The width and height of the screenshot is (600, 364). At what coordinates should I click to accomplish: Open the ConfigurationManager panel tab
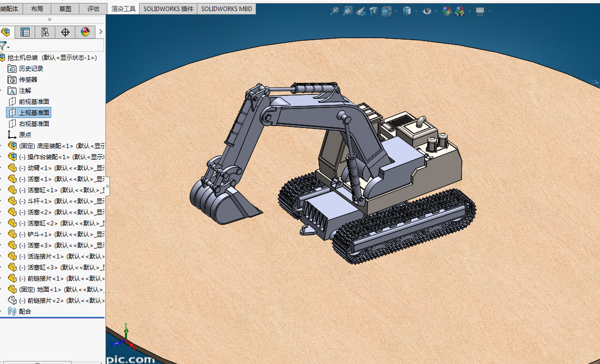[x=45, y=32]
